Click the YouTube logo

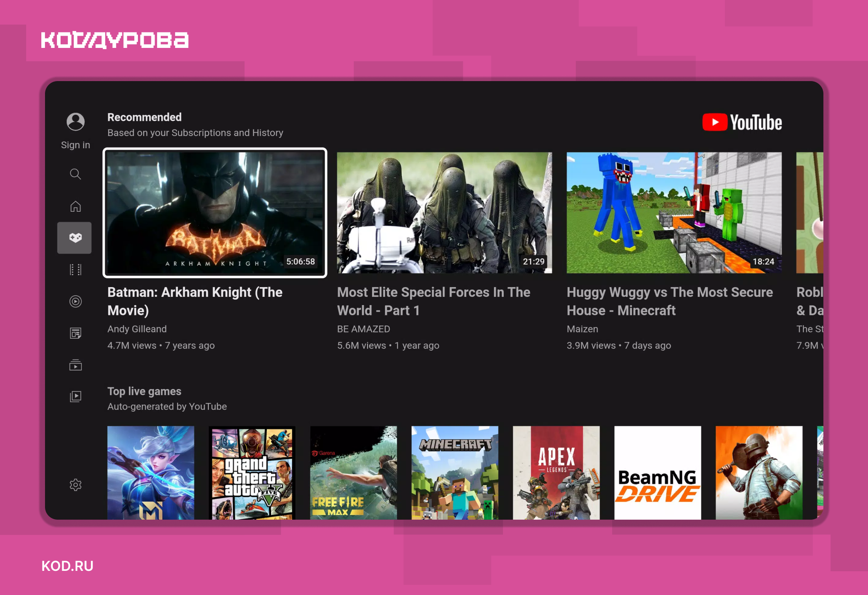pos(742,122)
